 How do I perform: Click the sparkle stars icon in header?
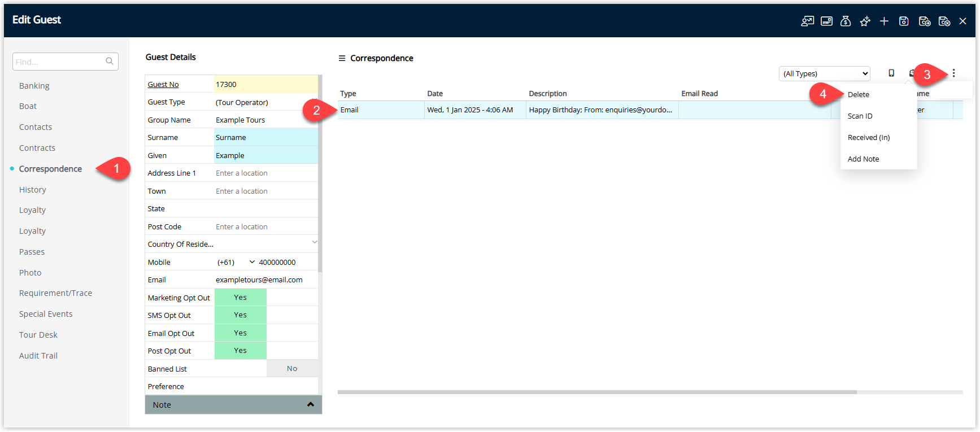coord(865,21)
